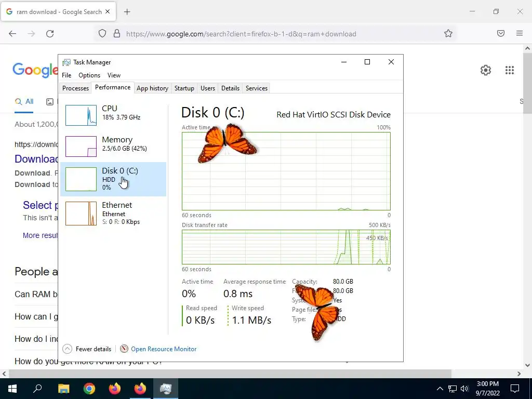Click the Performance tab
Screen dimensions: 532x399
(x=113, y=87)
